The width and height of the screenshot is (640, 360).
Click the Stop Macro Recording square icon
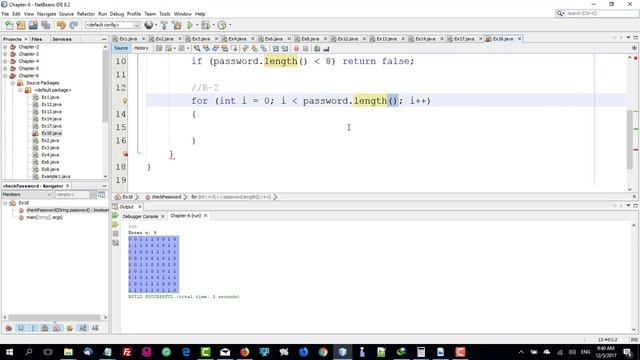(x=305, y=49)
